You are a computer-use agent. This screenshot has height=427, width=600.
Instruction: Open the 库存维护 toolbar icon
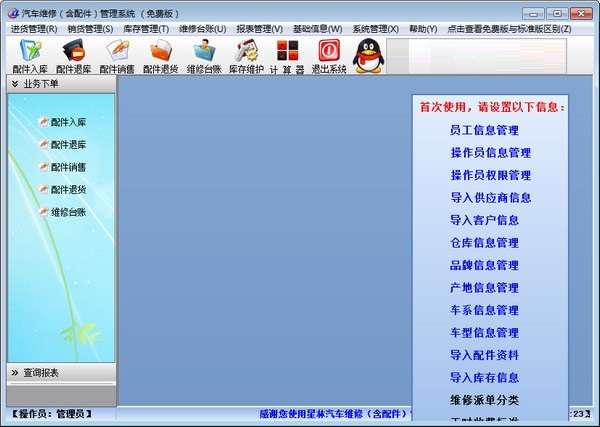coord(246,57)
